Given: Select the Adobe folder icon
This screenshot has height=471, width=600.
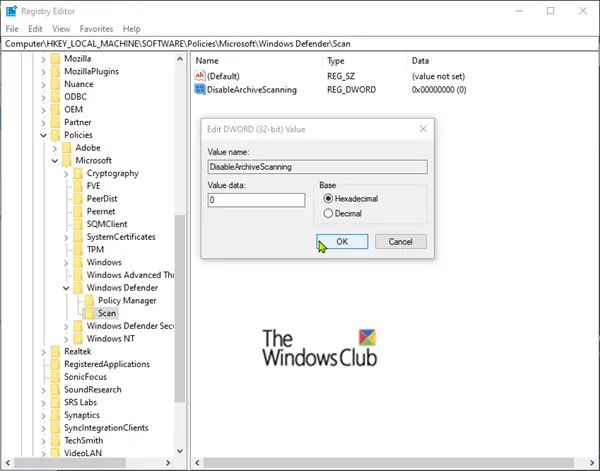Looking at the screenshot, I should pyautogui.click(x=67, y=148).
